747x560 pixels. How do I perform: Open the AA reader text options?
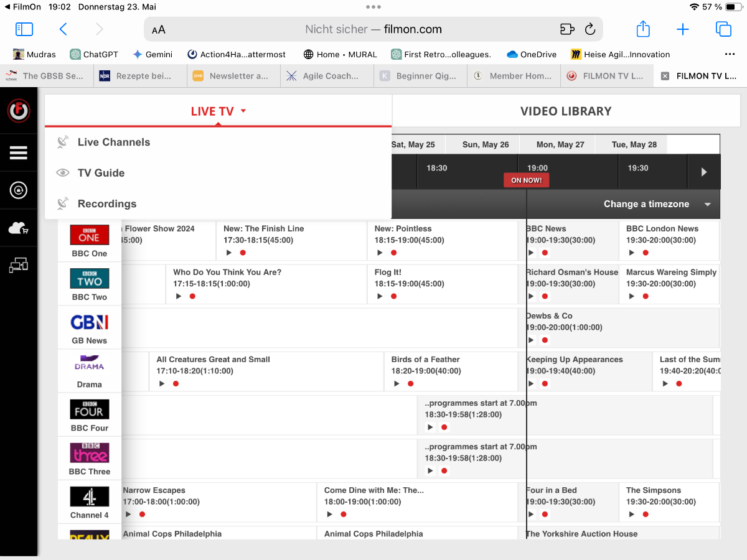159,29
